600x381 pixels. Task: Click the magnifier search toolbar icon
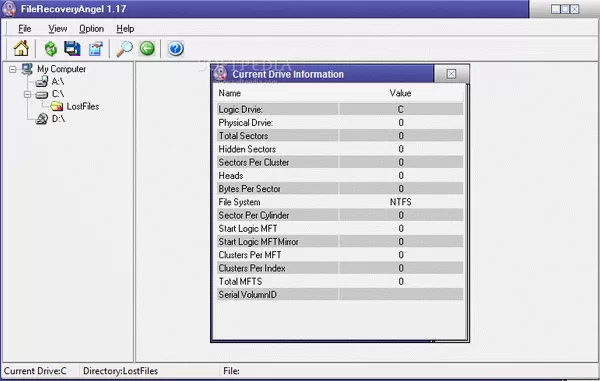click(x=124, y=49)
